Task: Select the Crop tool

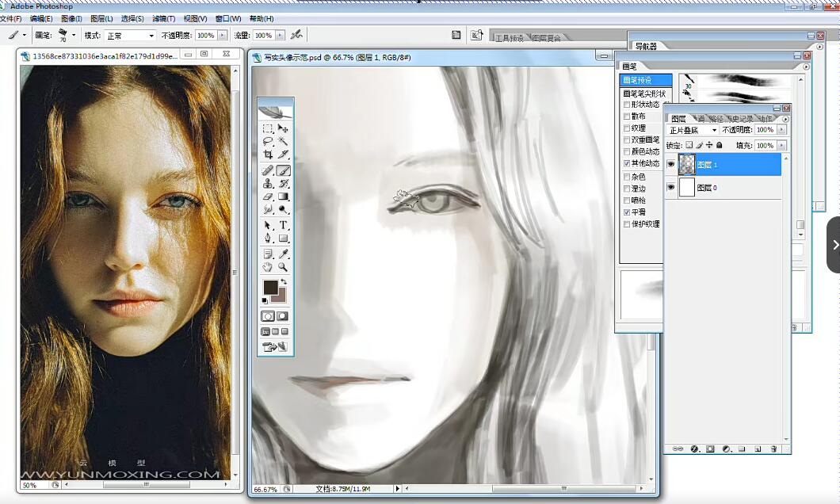Action: click(268, 155)
